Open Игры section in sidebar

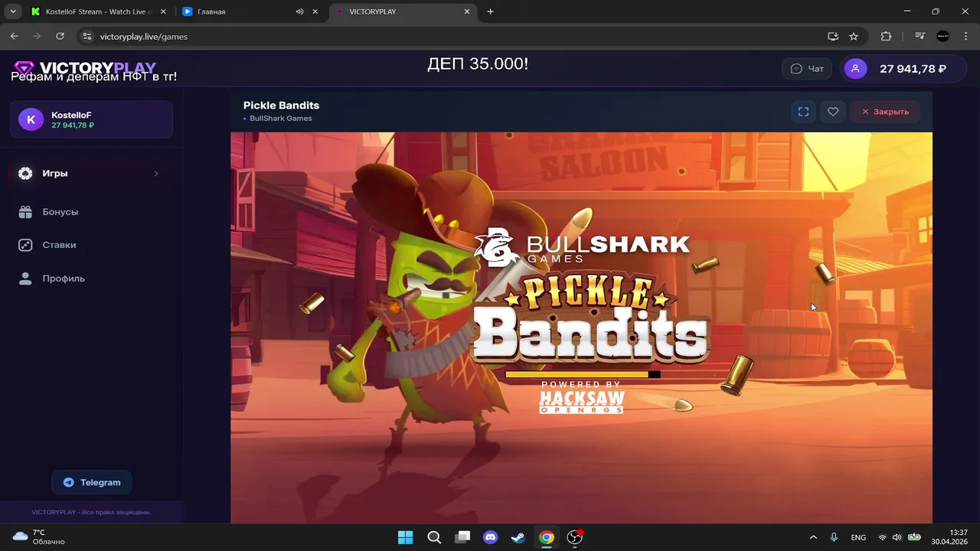pos(91,174)
